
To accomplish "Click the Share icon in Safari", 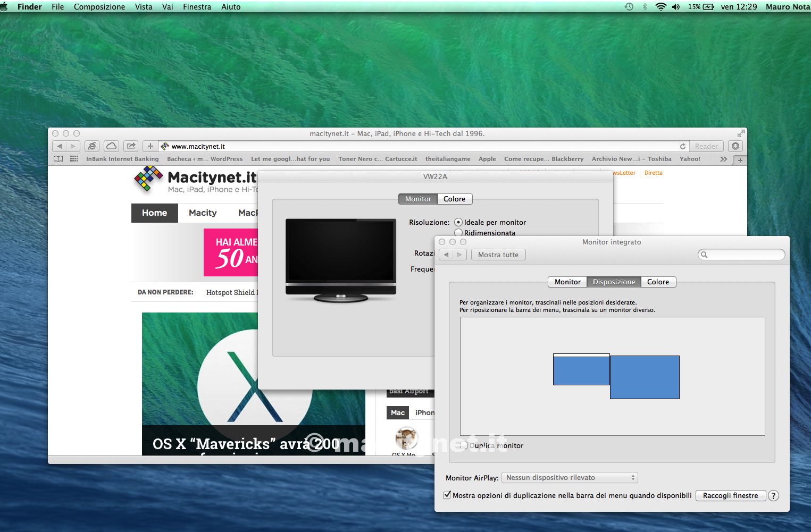I will point(131,146).
